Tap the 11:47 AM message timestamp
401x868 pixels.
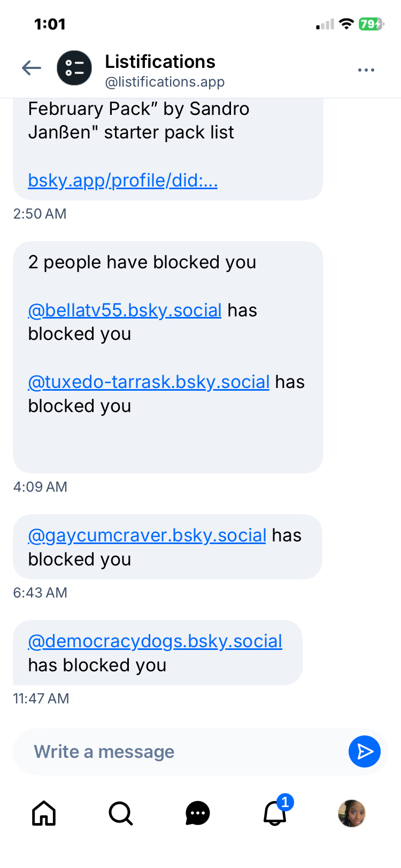[41, 699]
